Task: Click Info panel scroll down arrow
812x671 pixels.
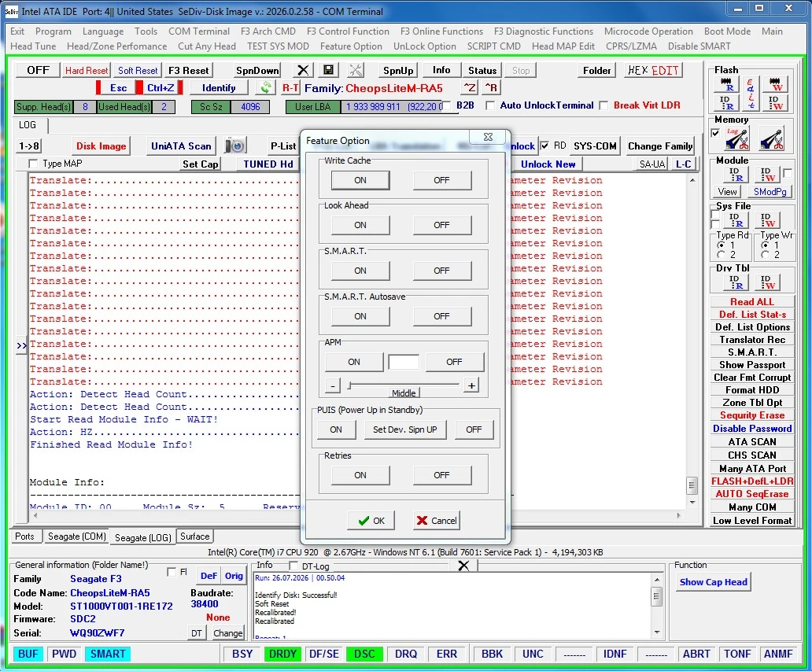Action: click(x=657, y=632)
